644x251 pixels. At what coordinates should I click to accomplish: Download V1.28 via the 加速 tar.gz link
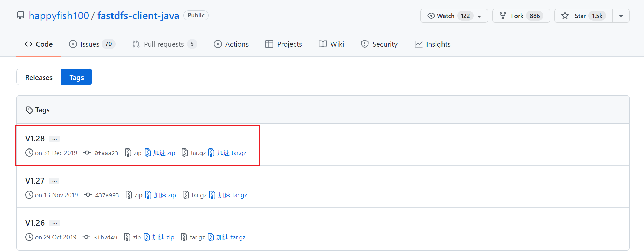227,153
